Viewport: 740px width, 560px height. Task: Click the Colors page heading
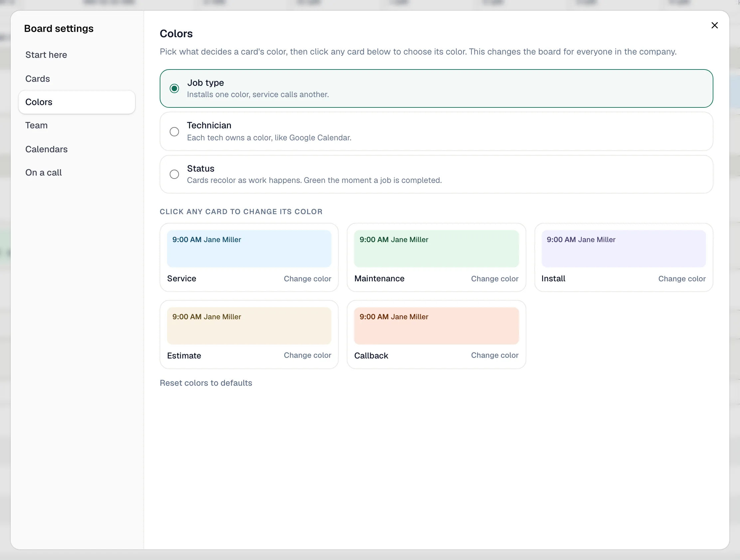[176, 34]
